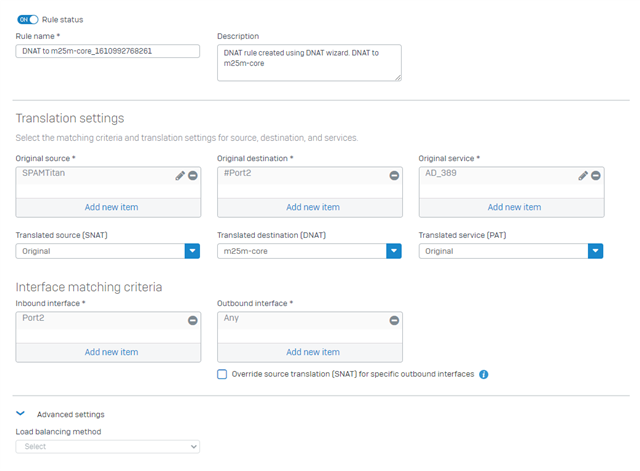The width and height of the screenshot is (640, 471).
Task: Add new item to Original source
Action: click(111, 207)
